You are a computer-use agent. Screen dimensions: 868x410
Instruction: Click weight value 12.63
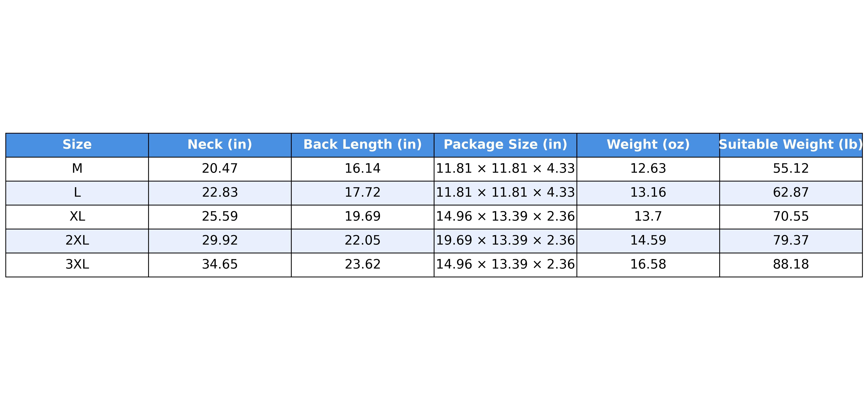[x=648, y=169]
